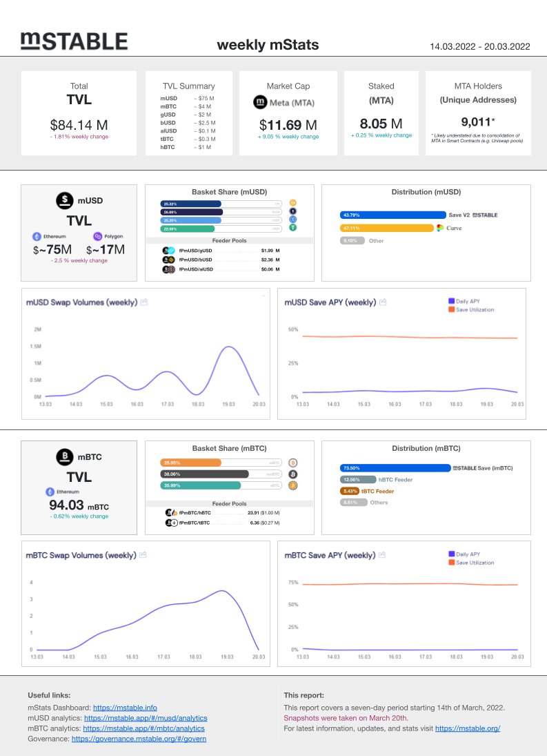Click the 12.56% hBTC Feeder bar

tap(358, 480)
